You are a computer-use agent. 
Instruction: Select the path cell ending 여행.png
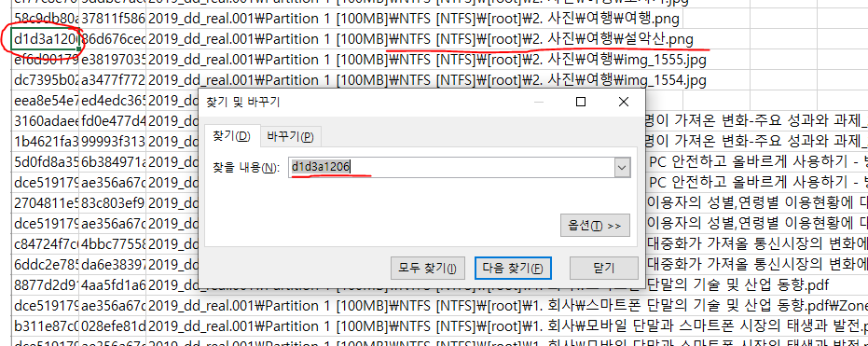point(413,19)
